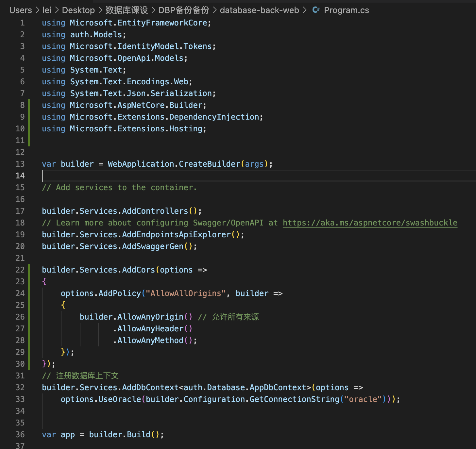Click line number 13 in the gutter
The height and width of the screenshot is (449, 476).
[20, 164]
